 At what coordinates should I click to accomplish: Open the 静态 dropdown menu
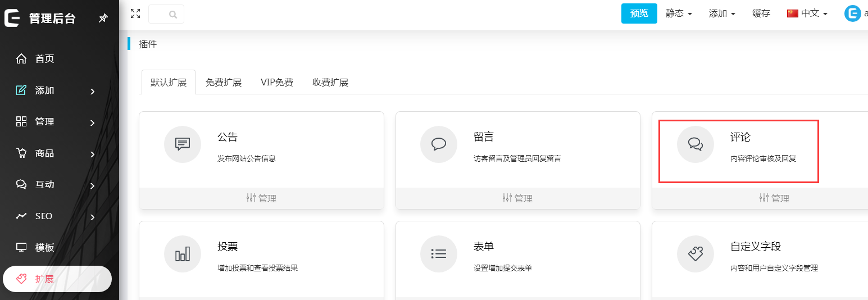click(x=679, y=13)
